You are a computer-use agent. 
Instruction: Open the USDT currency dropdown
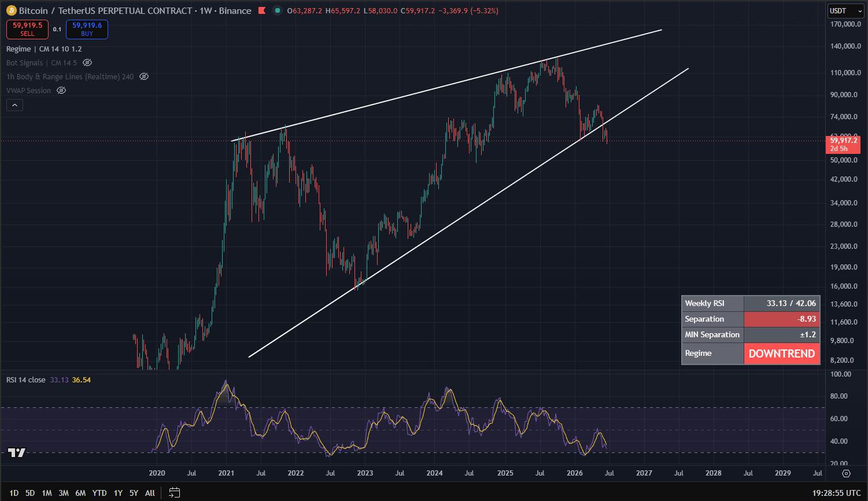pyautogui.click(x=846, y=10)
